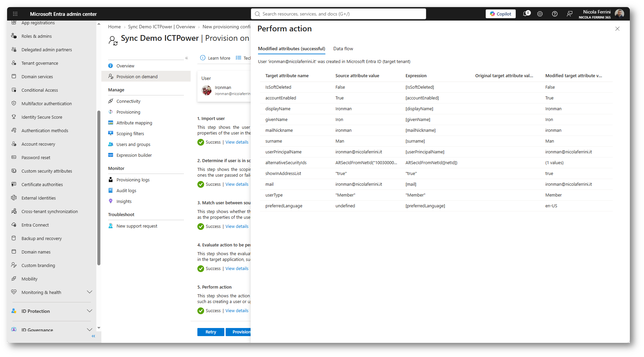Sort by Target attribute name column
This screenshot has width=644, height=357.
(x=287, y=76)
